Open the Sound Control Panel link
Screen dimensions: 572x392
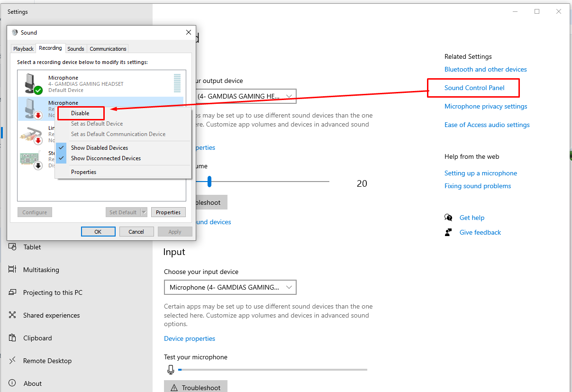(474, 88)
